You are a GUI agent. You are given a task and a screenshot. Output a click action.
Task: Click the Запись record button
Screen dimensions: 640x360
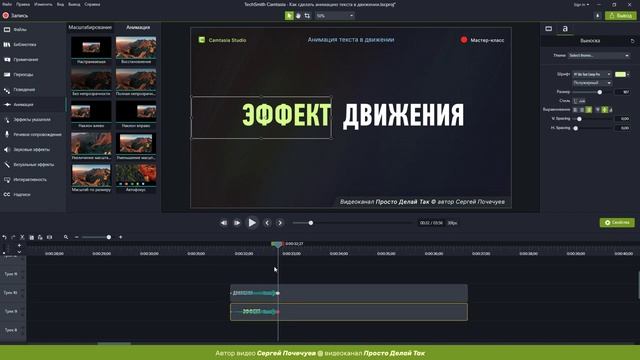(15, 16)
